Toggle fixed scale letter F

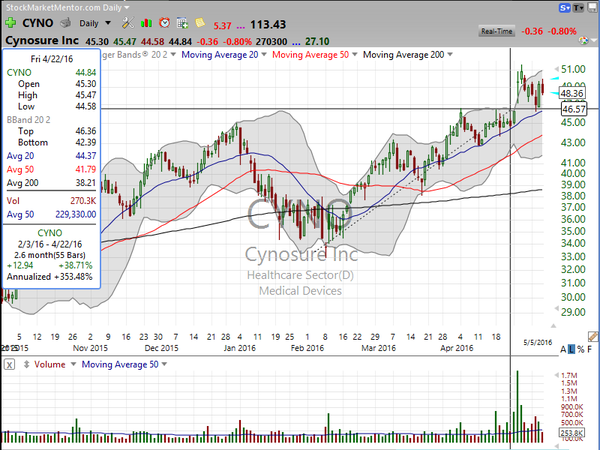click(590, 349)
